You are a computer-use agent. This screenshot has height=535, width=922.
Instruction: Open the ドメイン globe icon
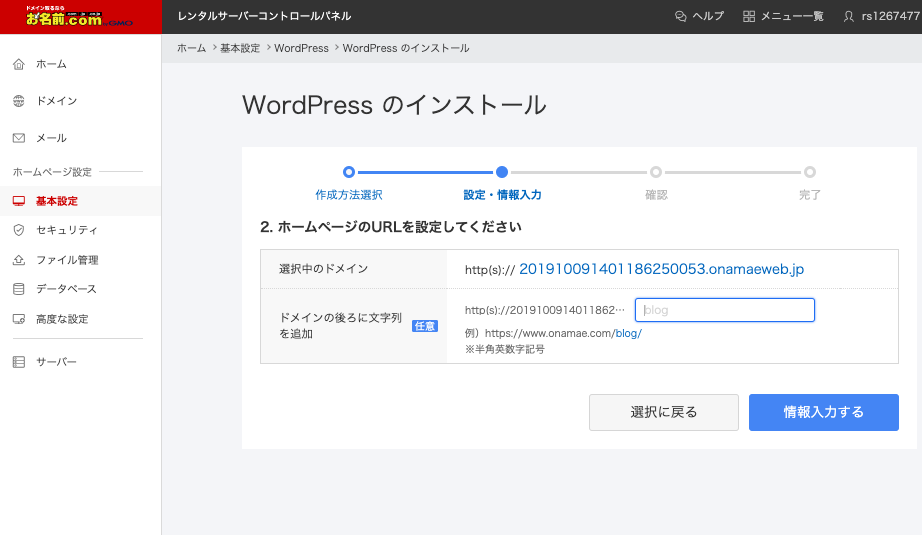(x=18, y=101)
